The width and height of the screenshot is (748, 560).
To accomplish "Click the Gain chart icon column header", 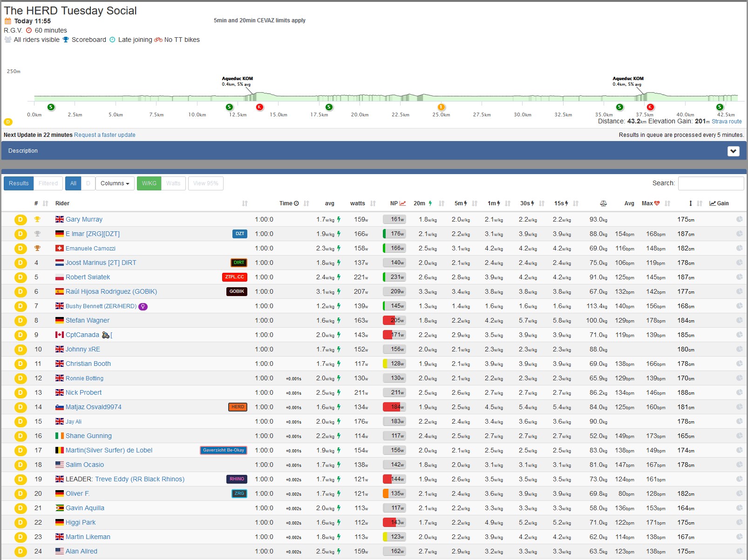I will (713, 203).
